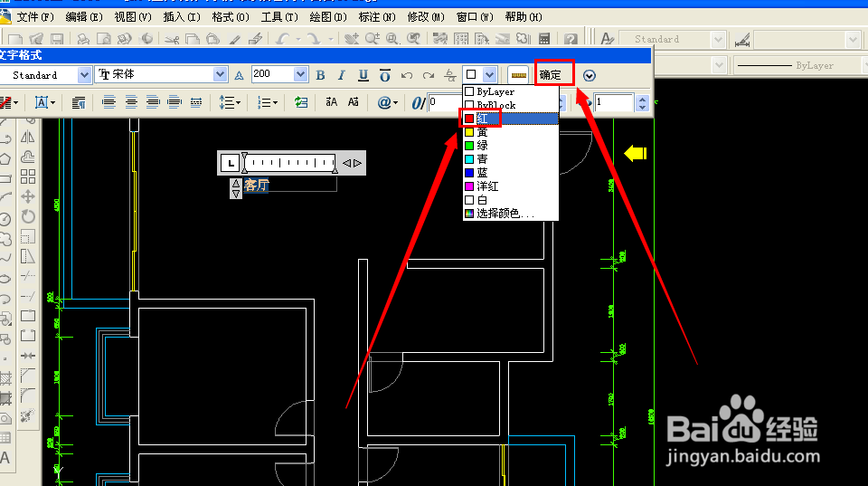Undo last text edit in Text Formatting bar

click(407, 75)
